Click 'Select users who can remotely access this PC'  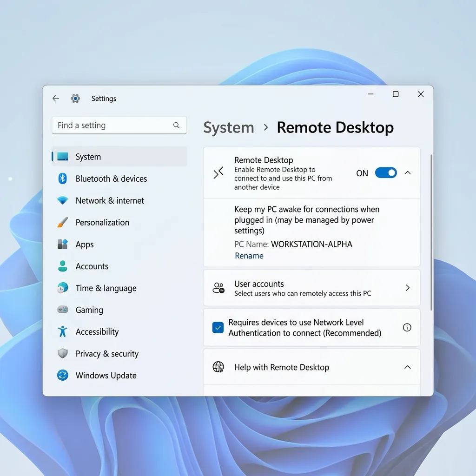(x=302, y=293)
